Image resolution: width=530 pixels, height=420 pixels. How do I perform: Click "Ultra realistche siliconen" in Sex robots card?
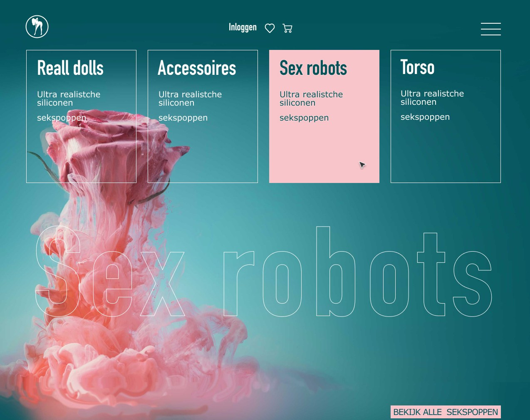click(x=311, y=99)
